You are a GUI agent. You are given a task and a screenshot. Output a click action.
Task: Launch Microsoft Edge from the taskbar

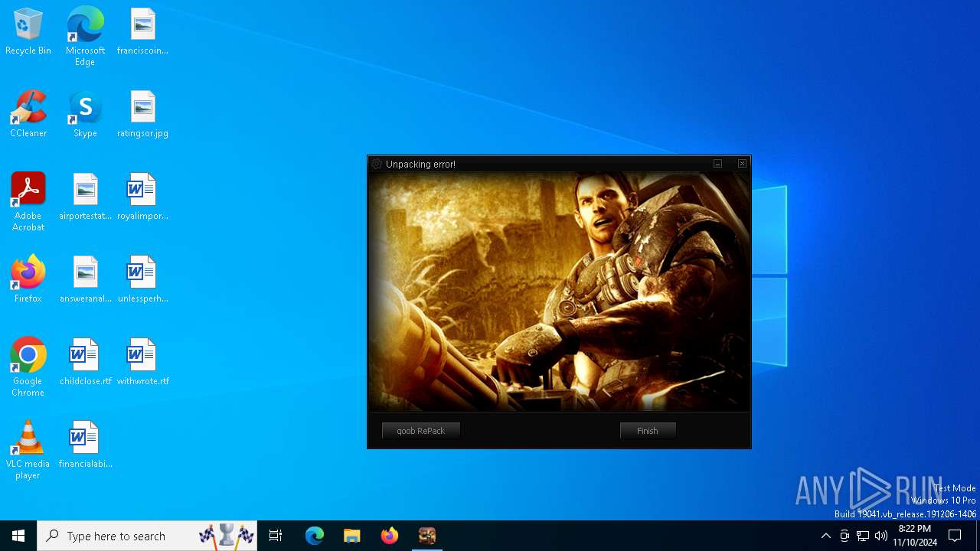[315, 536]
